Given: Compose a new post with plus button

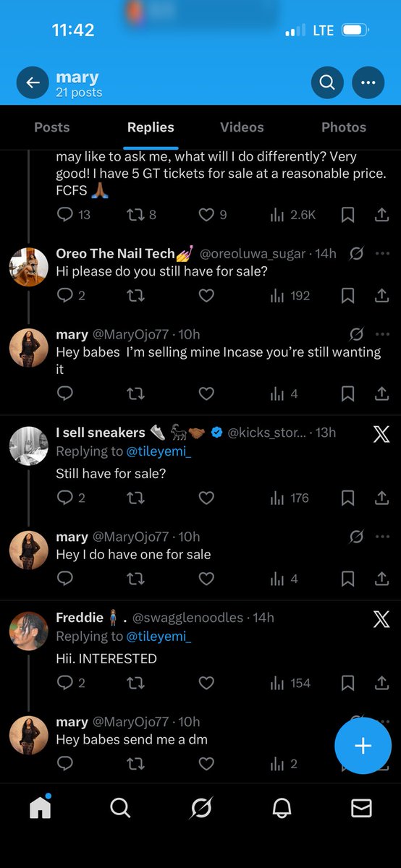Looking at the screenshot, I should [x=363, y=746].
